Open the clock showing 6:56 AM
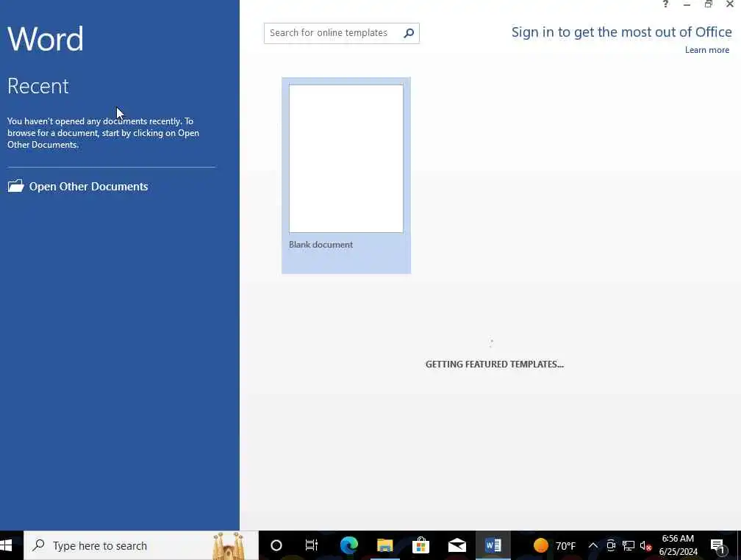Screen dimensions: 741x560 pos(678,545)
